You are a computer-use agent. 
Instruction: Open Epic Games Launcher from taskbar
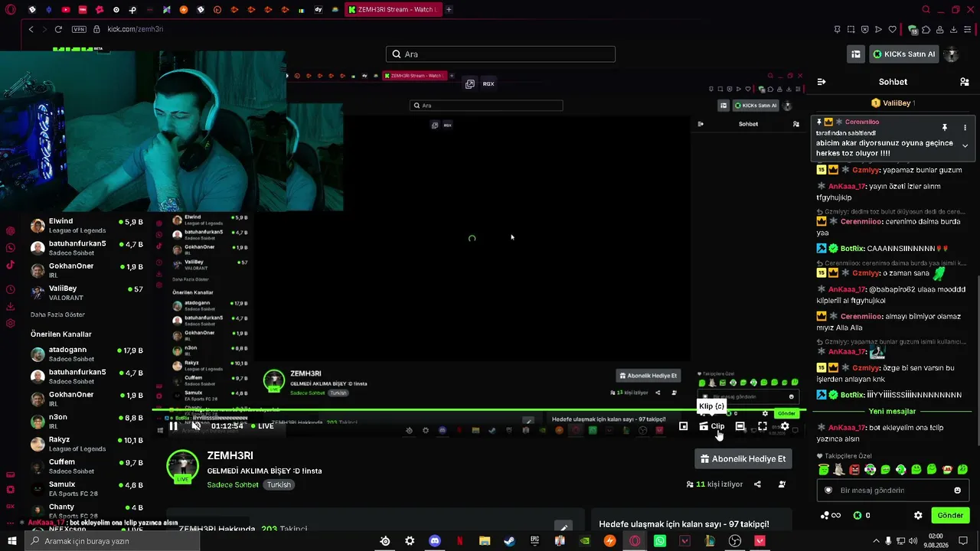[x=534, y=541]
